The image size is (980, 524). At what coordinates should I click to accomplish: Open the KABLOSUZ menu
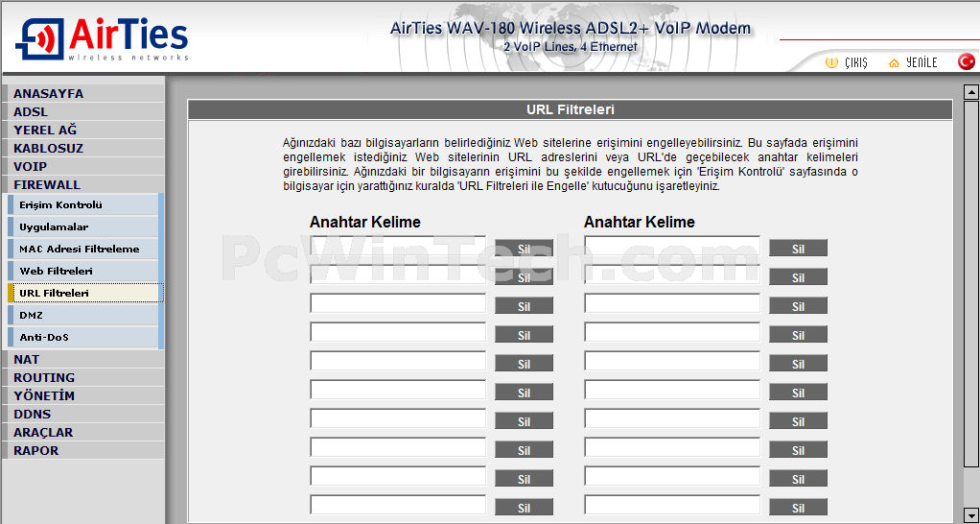tap(82, 148)
